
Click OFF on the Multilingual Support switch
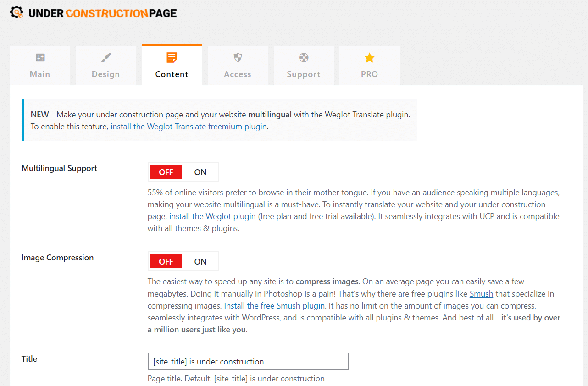point(166,171)
